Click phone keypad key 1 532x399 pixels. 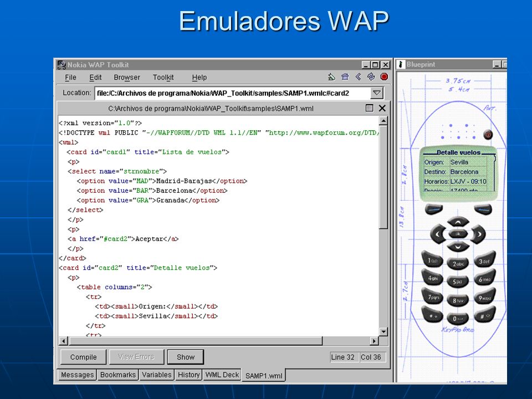pyautogui.click(x=432, y=260)
